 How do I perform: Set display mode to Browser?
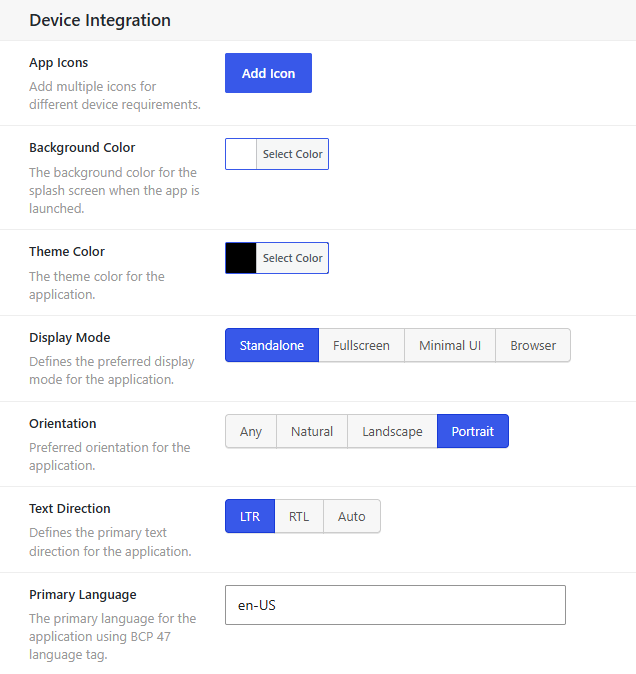[533, 345]
